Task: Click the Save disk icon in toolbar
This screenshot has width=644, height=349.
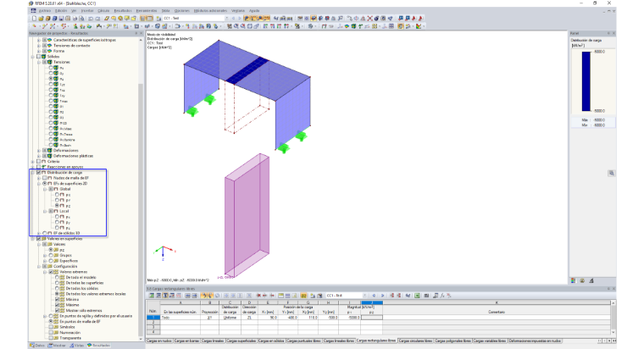Action: 61,19
